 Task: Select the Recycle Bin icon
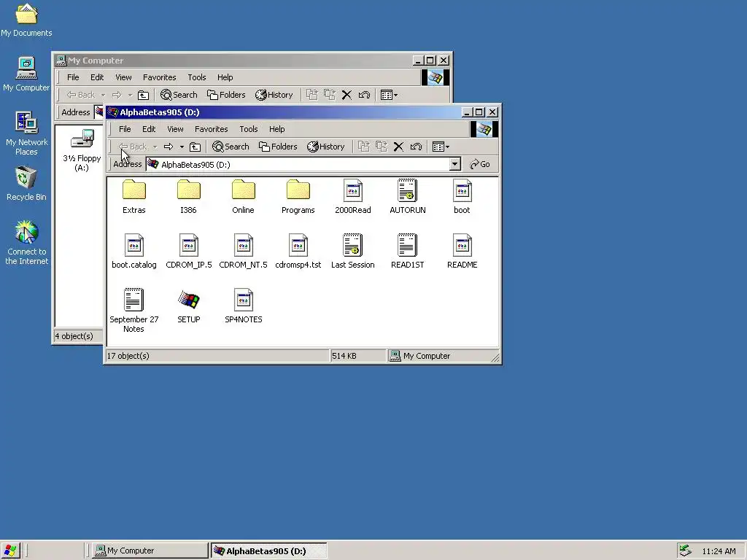27,183
